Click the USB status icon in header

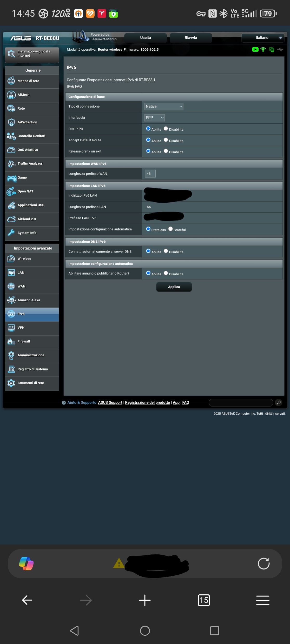tap(280, 49)
